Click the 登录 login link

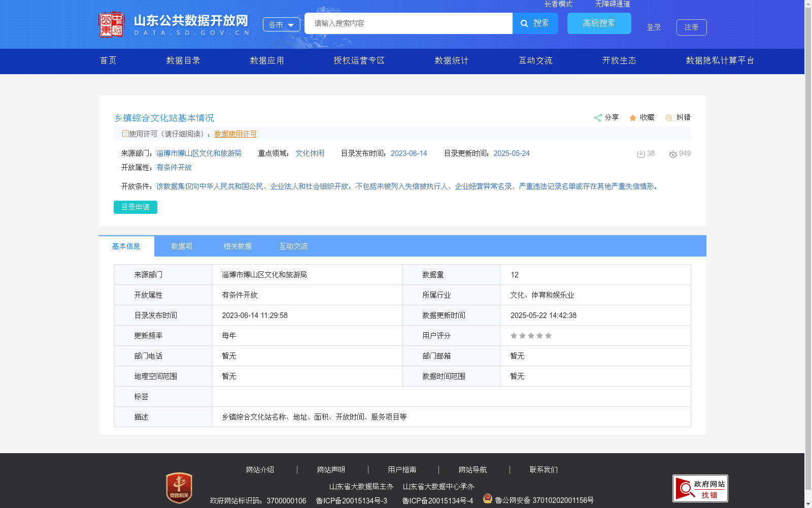click(x=654, y=27)
